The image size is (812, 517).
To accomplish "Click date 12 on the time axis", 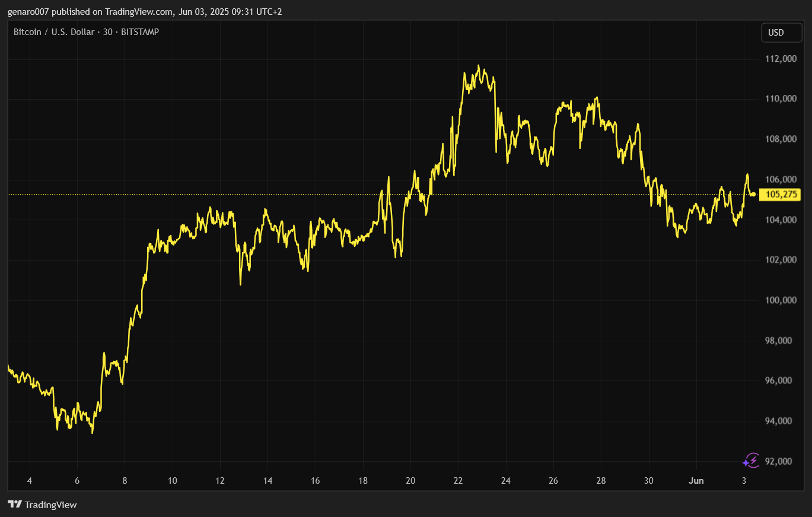I will tap(219, 481).
